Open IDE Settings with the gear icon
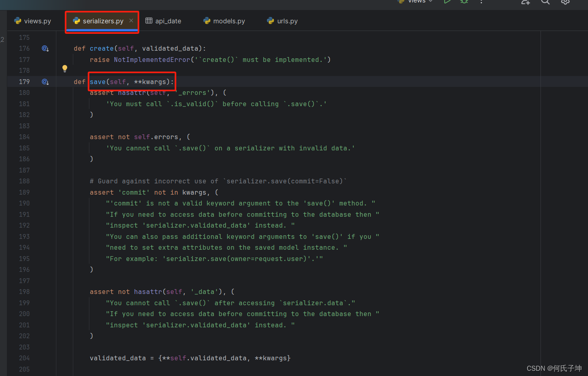Viewport: 588px width, 376px height. point(565,3)
